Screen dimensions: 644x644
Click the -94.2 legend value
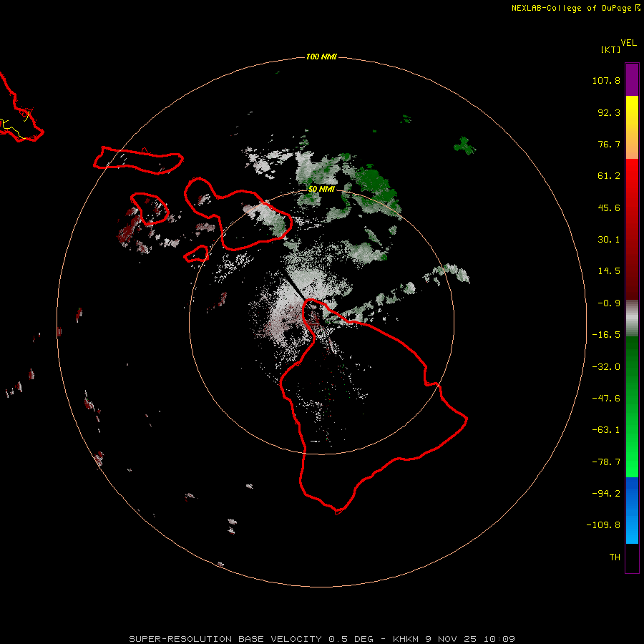[x=606, y=493]
